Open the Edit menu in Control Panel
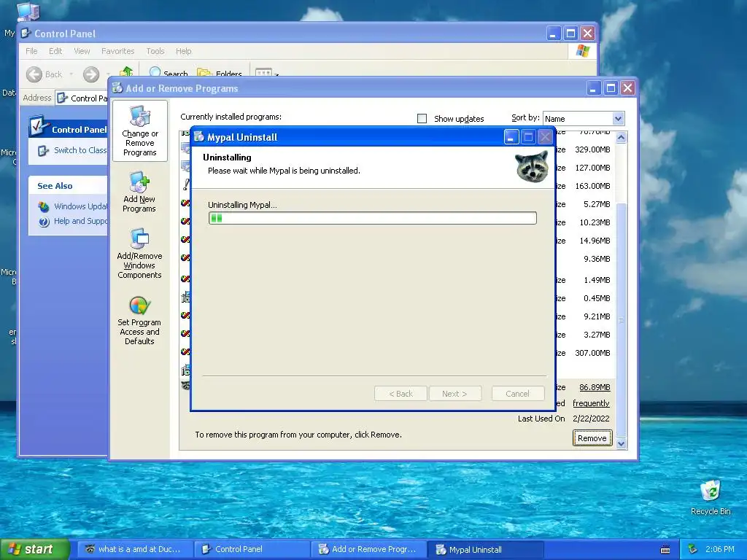747x560 pixels. click(55, 51)
